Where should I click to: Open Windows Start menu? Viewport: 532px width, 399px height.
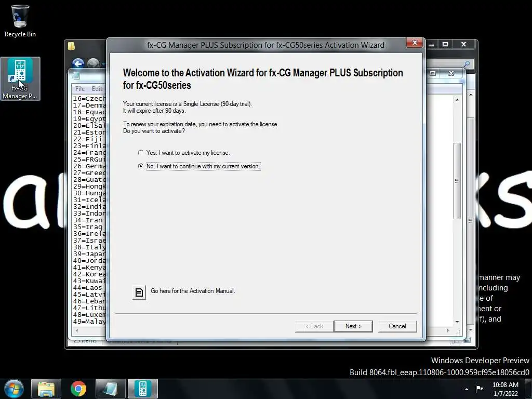[14, 389]
